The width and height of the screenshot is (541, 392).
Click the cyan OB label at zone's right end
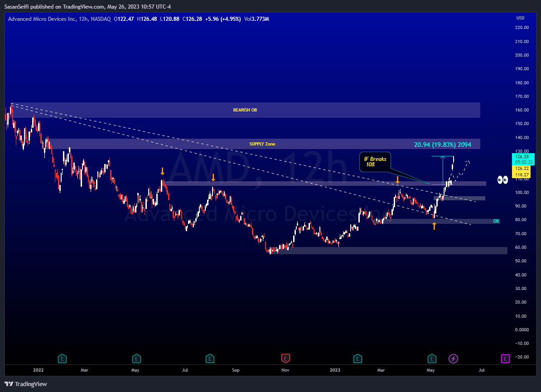(496, 221)
